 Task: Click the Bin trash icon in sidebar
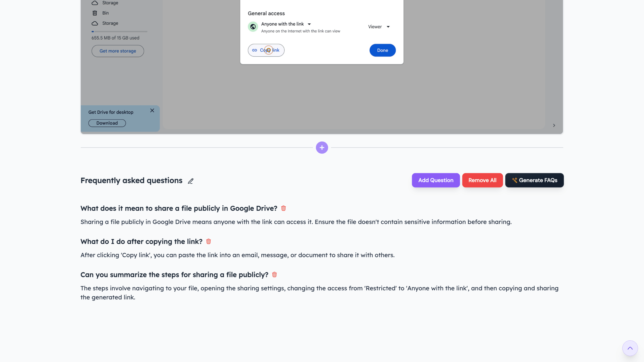pos(95,13)
